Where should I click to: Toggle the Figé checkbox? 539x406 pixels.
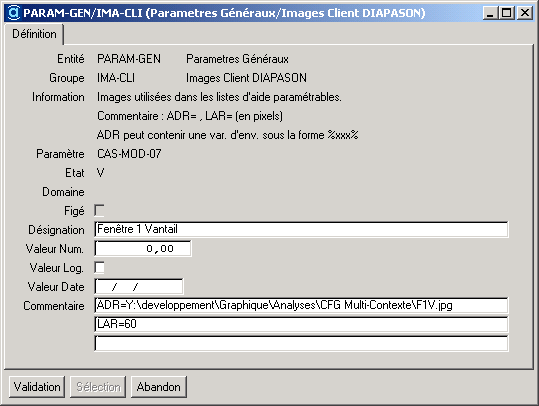(99, 211)
